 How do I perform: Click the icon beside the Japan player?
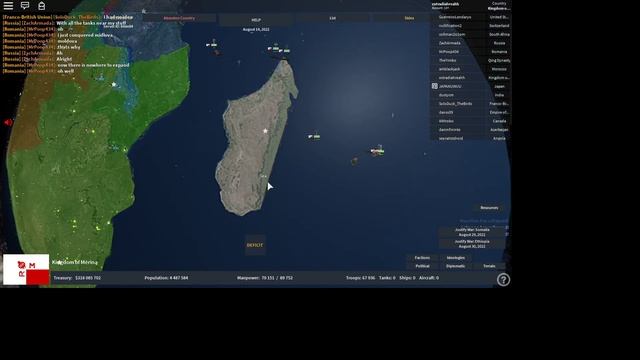pyautogui.click(x=435, y=86)
